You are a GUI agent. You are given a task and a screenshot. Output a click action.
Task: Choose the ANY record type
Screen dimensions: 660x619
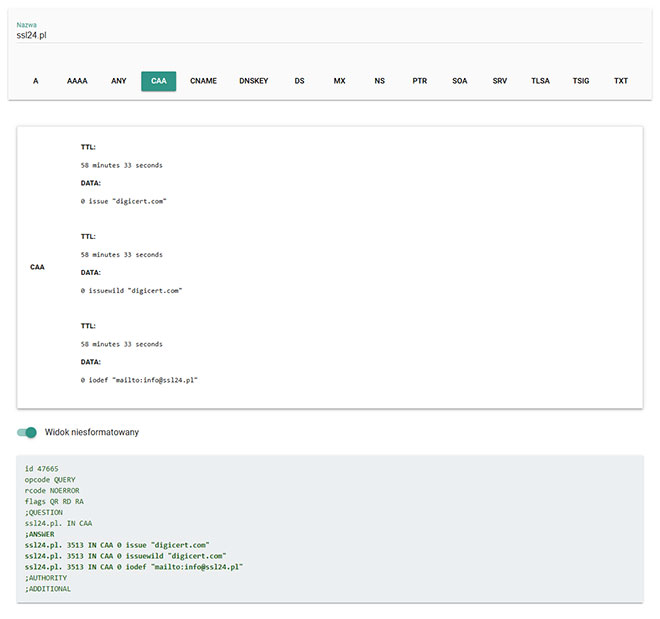tap(119, 81)
